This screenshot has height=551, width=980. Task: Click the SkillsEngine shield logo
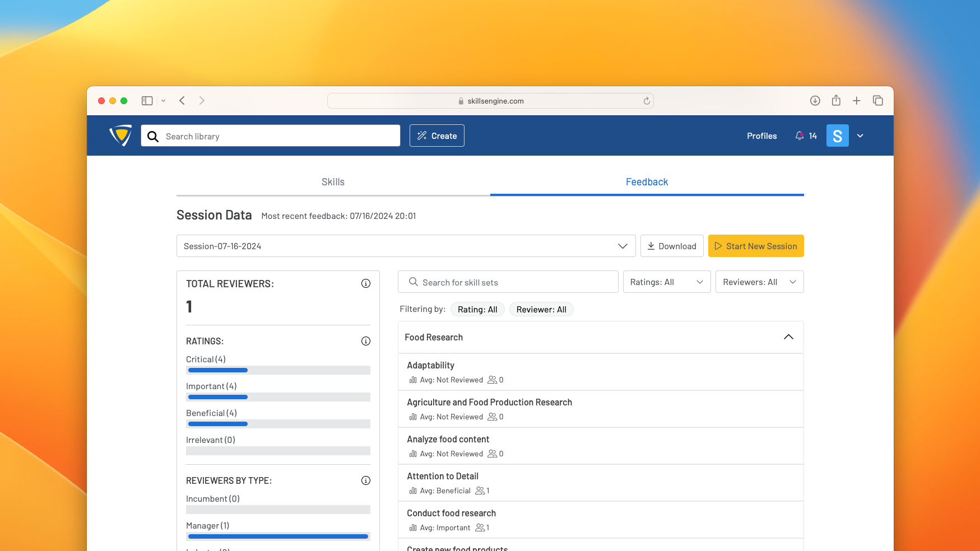pos(120,136)
